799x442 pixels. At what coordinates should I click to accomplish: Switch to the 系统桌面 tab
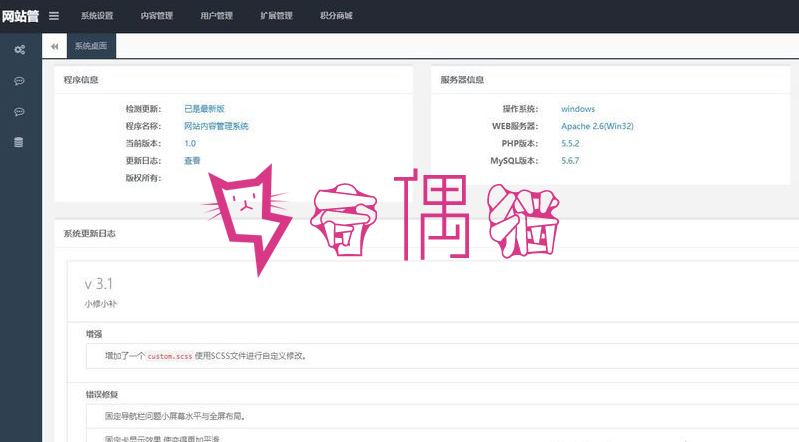tap(91, 46)
